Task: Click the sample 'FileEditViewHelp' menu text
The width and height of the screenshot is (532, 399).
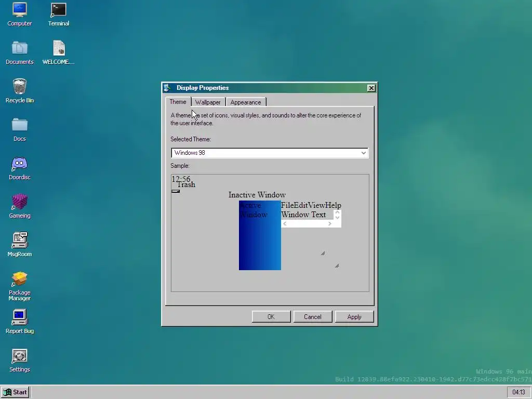Action: 311,205
